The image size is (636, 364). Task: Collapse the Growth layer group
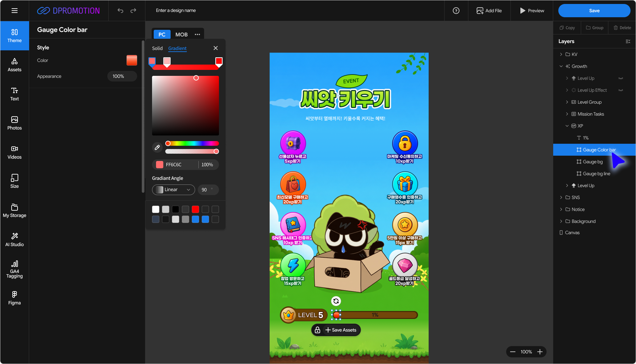click(561, 66)
